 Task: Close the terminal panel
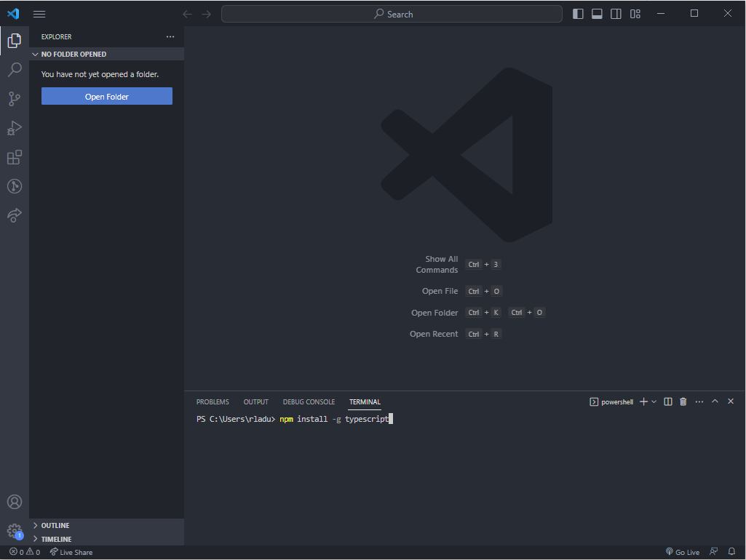point(731,401)
